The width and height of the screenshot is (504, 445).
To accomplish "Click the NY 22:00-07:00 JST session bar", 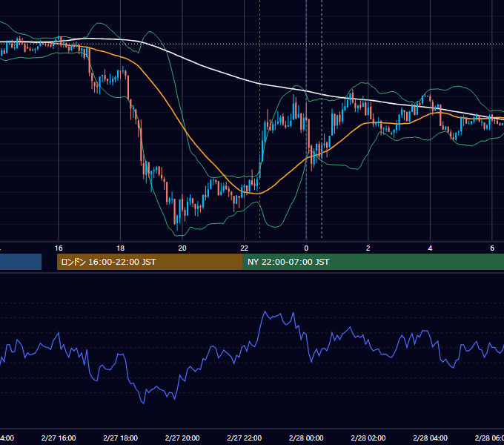I will (373, 262).
